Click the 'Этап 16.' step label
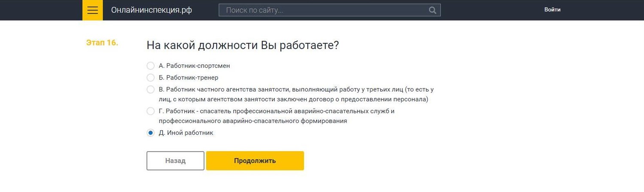Viewport: 644px width, 192px height. coord(102,43)
